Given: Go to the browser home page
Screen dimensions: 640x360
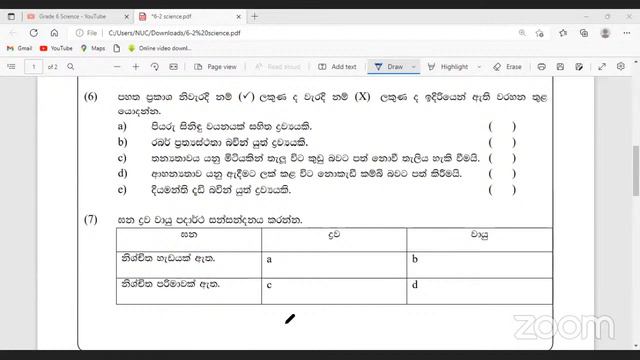Looking at the screenshot, I should (54, 33).
